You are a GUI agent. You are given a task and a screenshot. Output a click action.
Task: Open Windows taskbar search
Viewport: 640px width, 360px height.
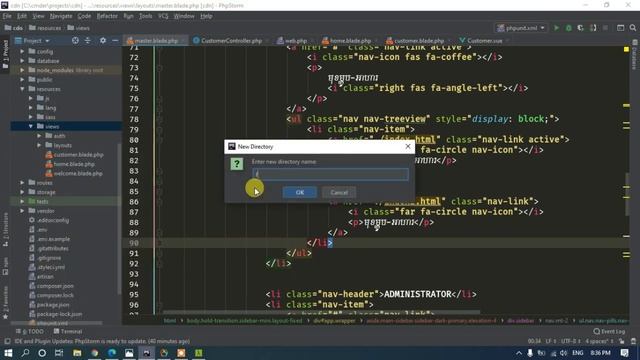pyautogui.click(x=25, y=353)
